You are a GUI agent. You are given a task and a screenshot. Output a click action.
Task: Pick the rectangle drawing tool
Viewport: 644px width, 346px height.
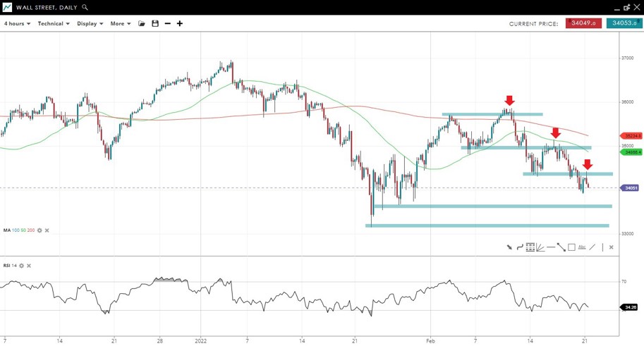pos(571,247)
